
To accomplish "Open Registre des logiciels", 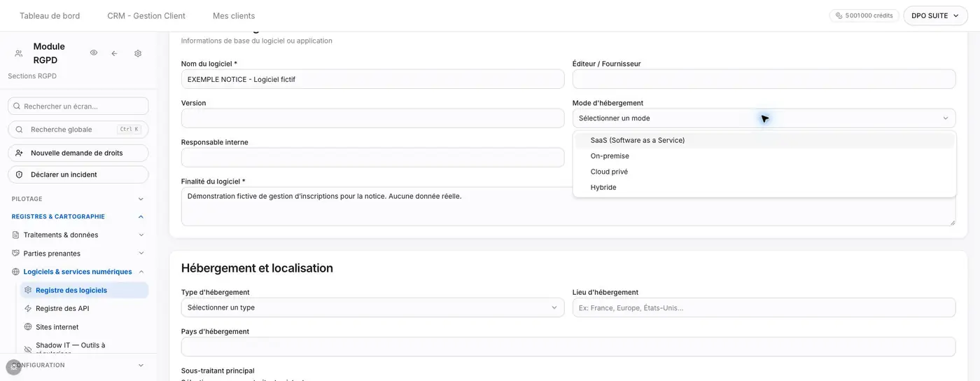I will coord(84,290).
